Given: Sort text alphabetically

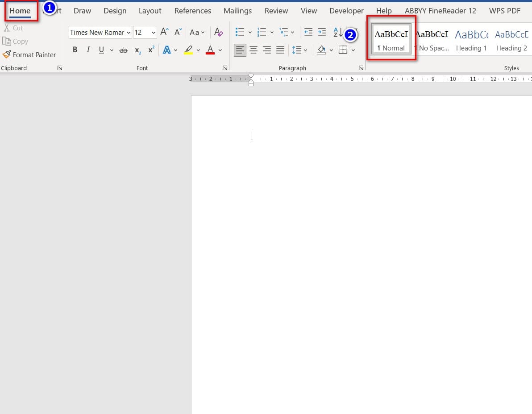Looking at the screenshot, I should tap(338, 32).
